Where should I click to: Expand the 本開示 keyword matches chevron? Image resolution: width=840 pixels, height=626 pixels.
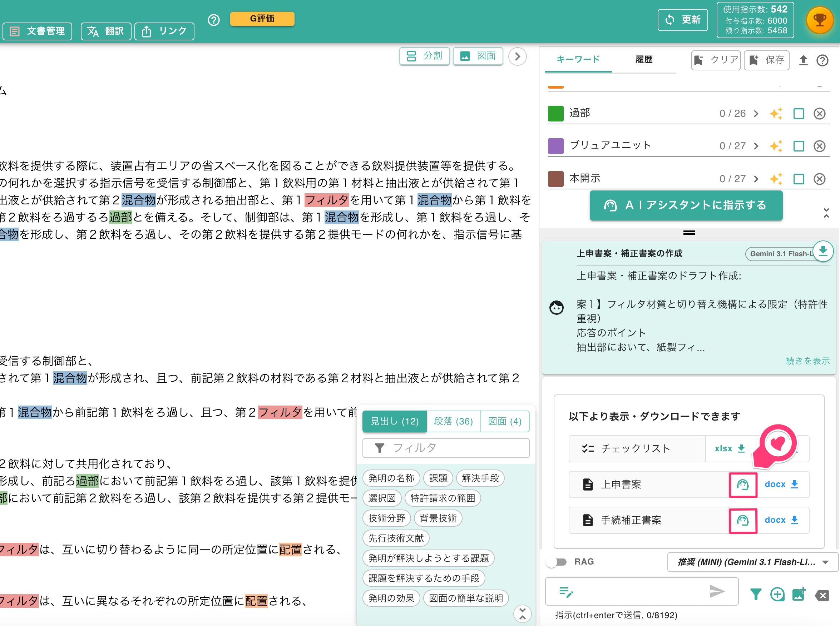click(x=756, y=179)
